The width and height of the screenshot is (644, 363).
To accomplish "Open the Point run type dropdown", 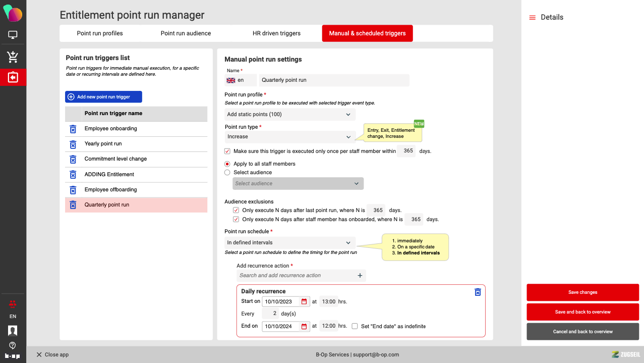I will tap(290, 137).
